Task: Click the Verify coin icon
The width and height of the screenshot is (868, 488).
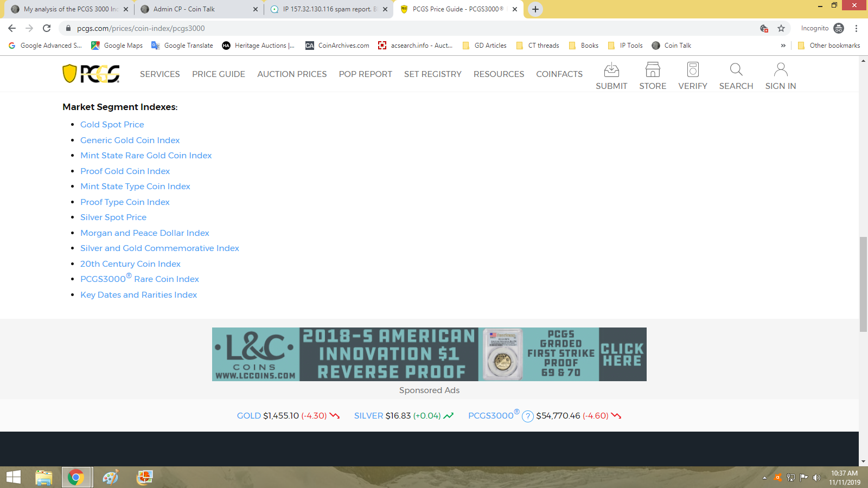Action: tap(693, 69)
